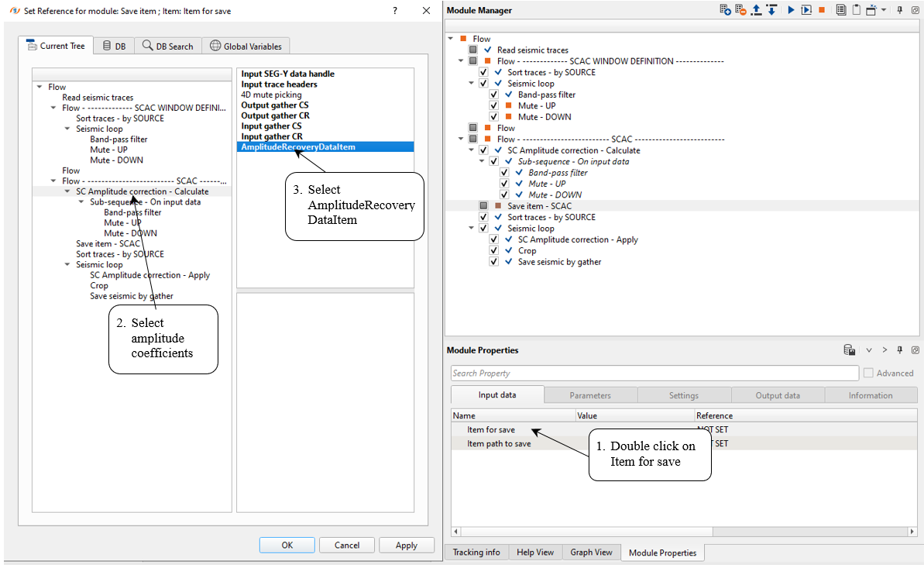Uncheck the Band-pass filter checkbox under Seismic loop

tap(494, 95)
